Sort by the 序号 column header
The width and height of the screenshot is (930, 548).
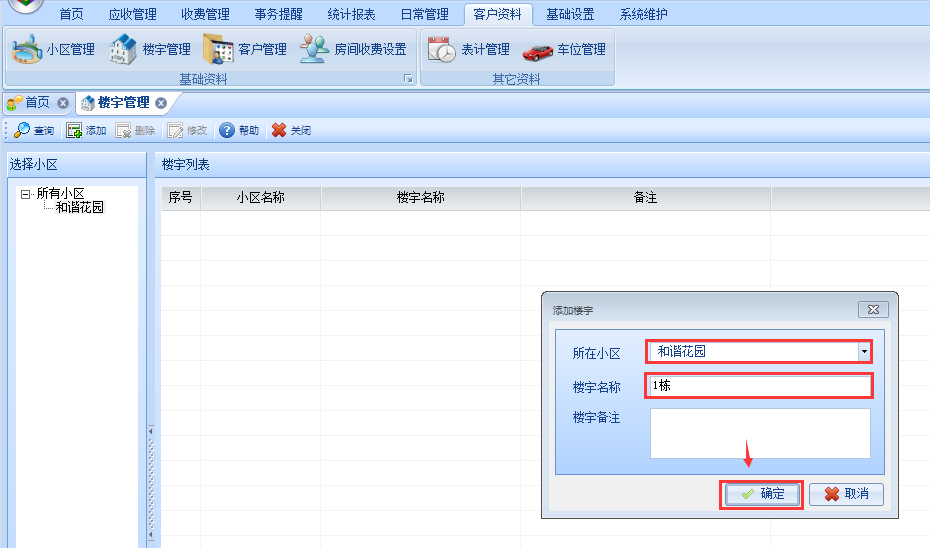click(181, 198)
